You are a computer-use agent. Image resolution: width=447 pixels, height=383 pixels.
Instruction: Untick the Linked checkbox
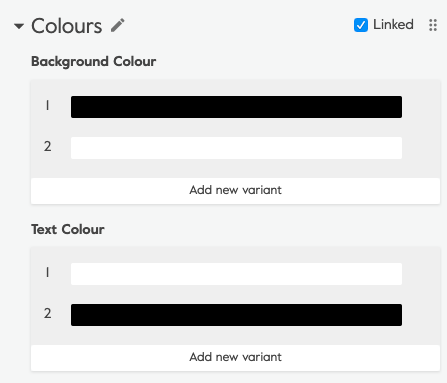[x=361, y=25]
